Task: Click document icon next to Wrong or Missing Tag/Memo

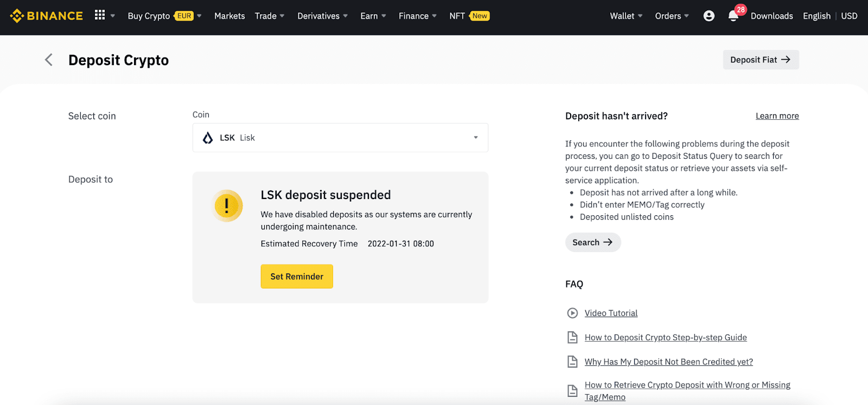Action: tap(572, 391)
